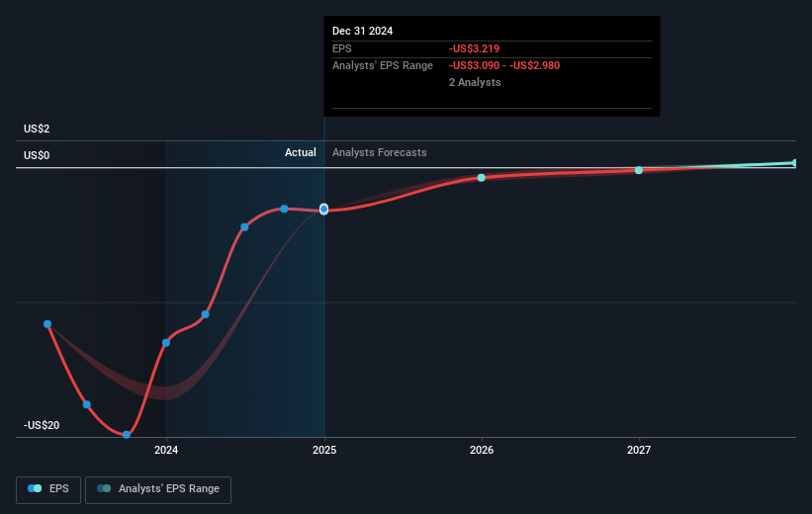Select the 2026 forecast data point
Image resolution: width=812 pixels, height=514 pixels.
pyautogui.click(x=481, y=178)
